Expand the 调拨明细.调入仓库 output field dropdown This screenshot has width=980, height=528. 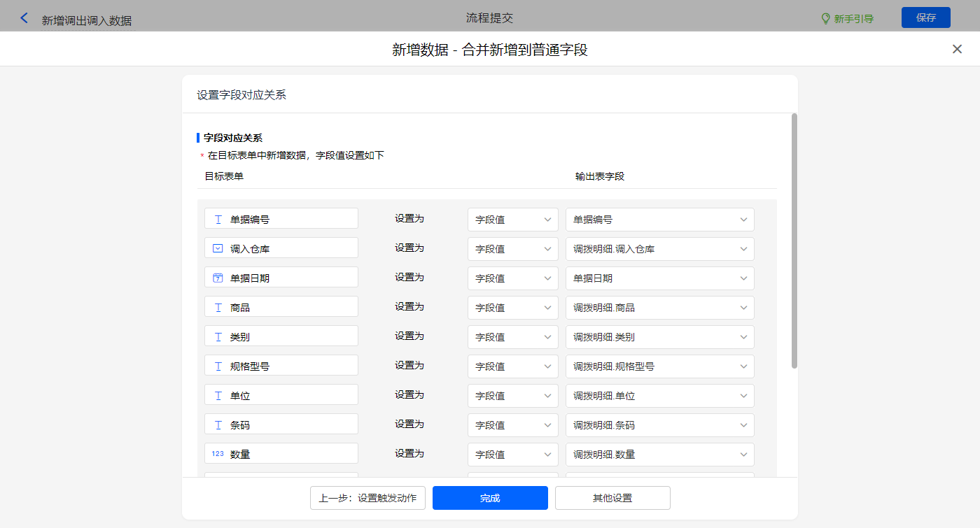click(x=659, y=248)
